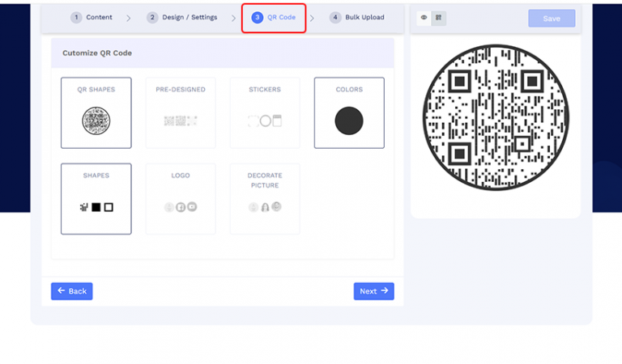Click the circular QR code preview

pyautogui.click(x=495, y=118)
